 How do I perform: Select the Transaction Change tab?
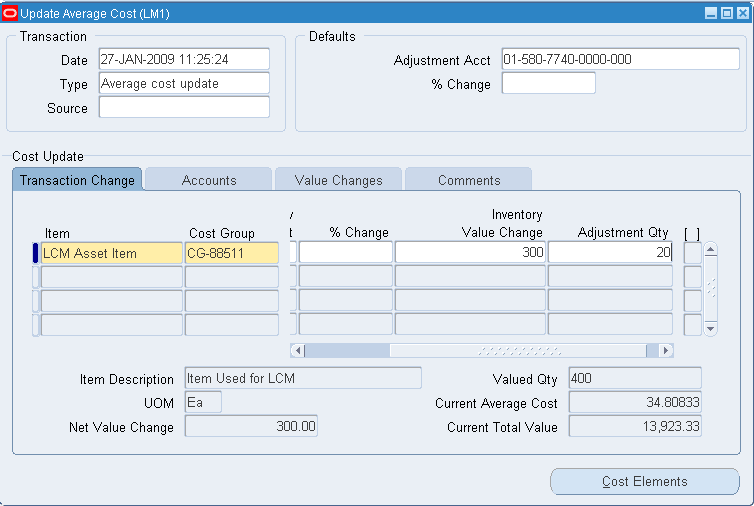77,180
